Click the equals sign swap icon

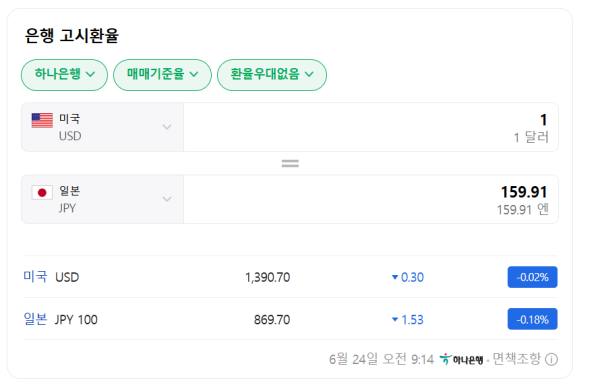coord(290,164)
